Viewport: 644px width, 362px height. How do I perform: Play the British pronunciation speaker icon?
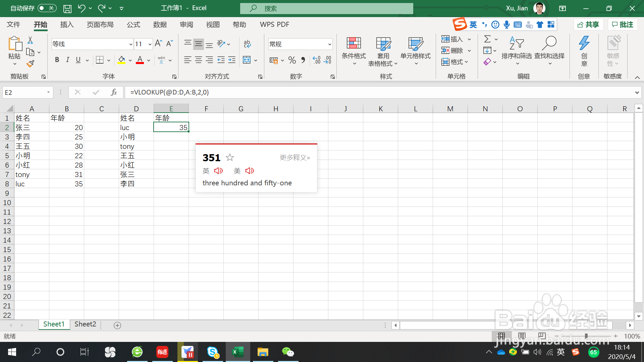[218, 171]
